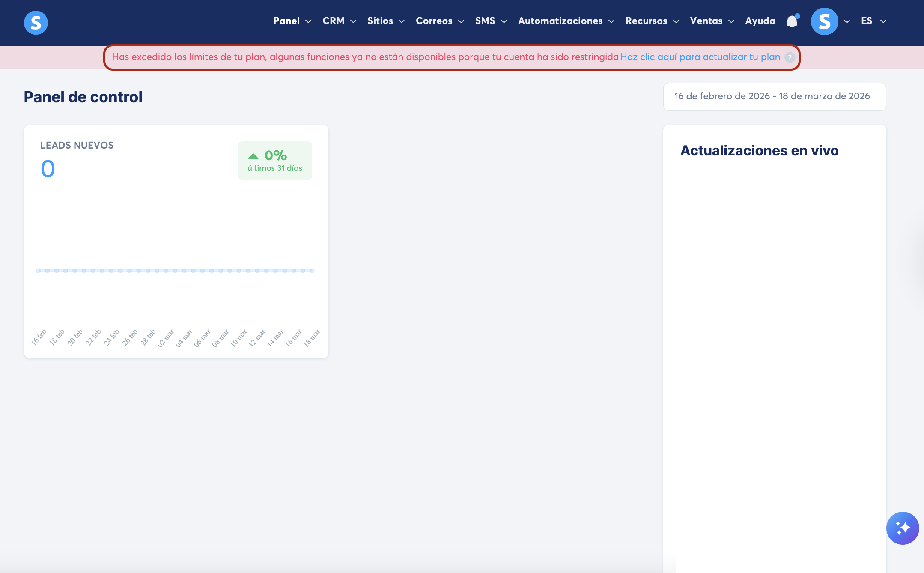The width and height of the screenshot is (924, 573).
Task: Click link to update your plan
Action: (700, 57)
